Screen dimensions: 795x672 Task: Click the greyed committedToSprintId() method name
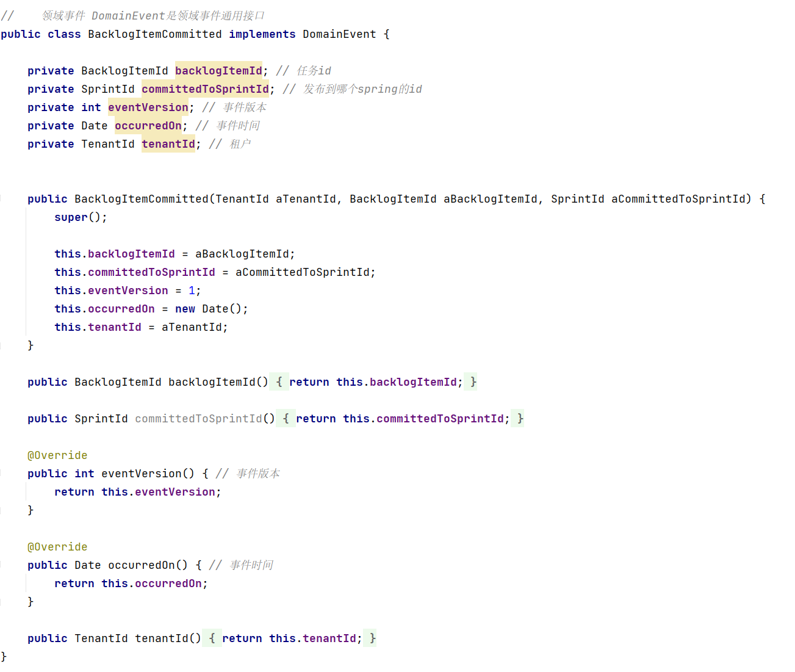(198, 419)
